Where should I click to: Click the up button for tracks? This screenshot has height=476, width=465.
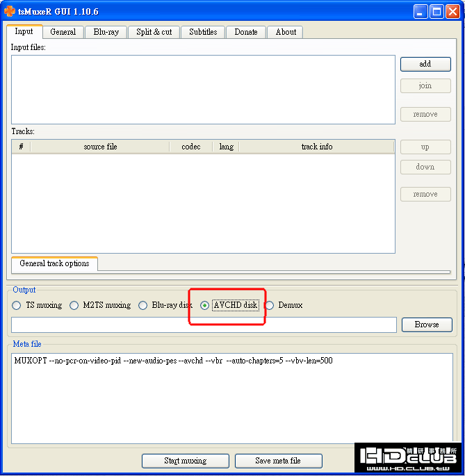(x=425, y=147)
